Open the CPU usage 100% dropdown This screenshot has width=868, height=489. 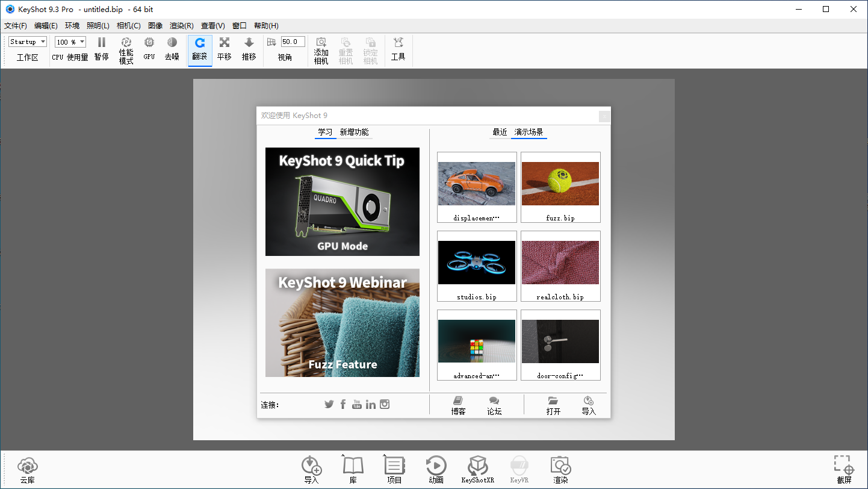coord(70,42)
